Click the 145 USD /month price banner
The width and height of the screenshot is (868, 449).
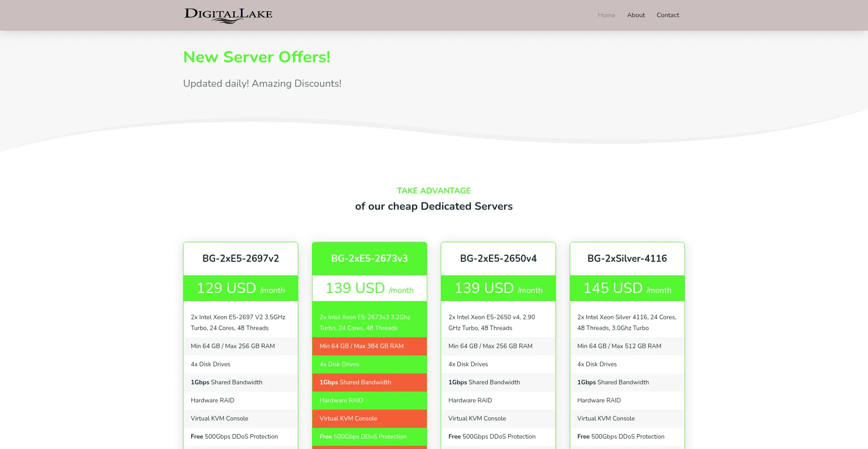click(627, 288)
